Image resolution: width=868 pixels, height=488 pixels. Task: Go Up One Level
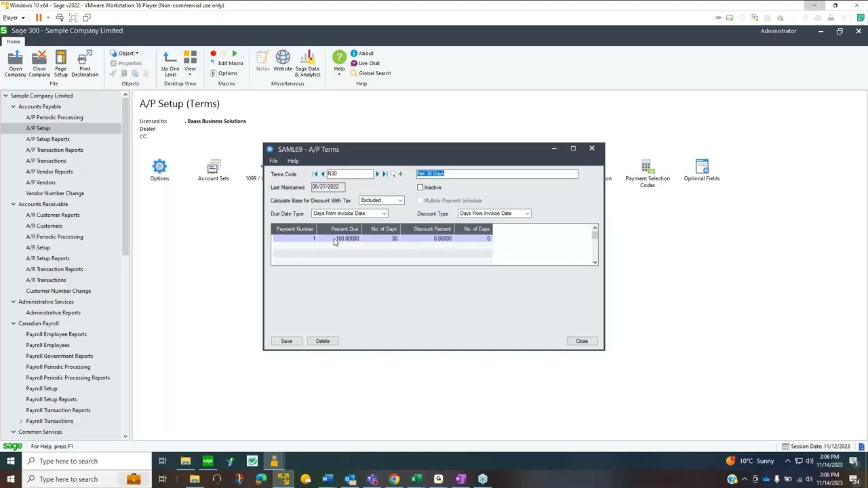click(170, 63)
